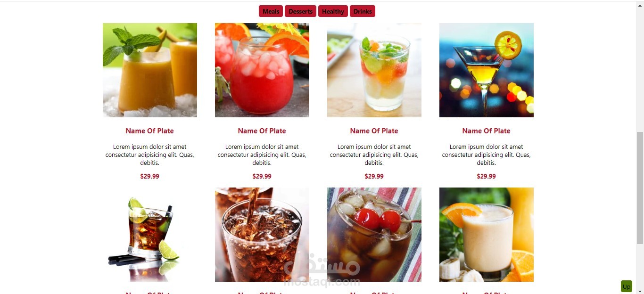Click the description text under the martini item

pyautogui.click(x=487, y=155)
